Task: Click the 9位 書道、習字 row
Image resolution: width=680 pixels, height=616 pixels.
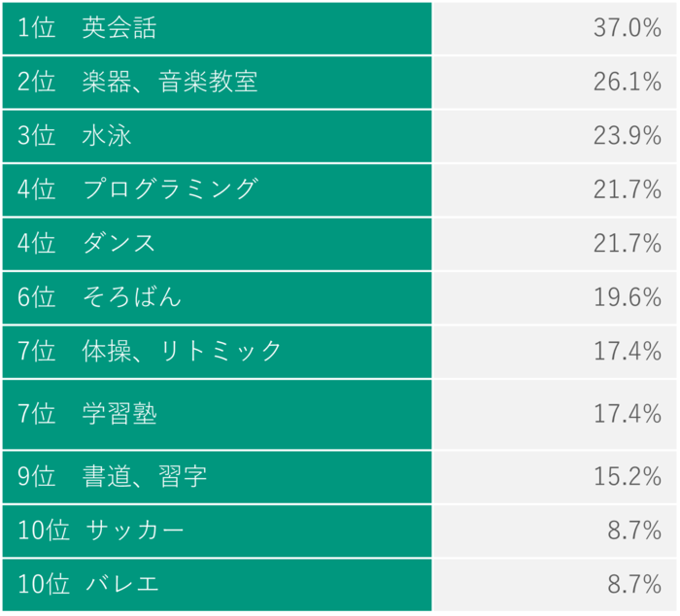Action: [x=113, y=477]
